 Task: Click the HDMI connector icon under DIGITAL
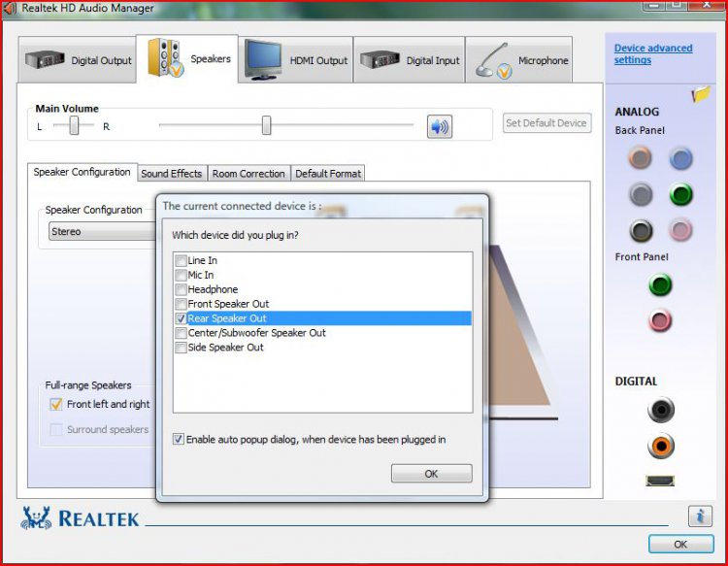point(660,481)
